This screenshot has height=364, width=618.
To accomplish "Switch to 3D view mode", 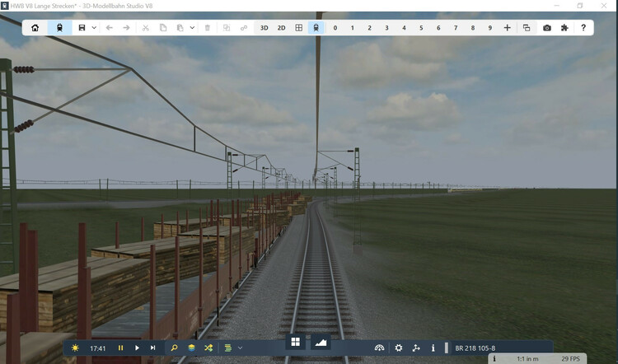I will coord(265,27).
